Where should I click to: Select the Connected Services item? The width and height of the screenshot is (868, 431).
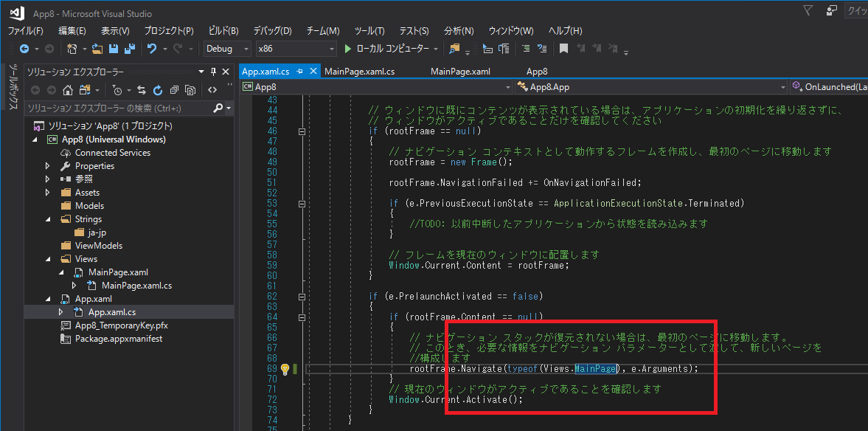[112, 153]
